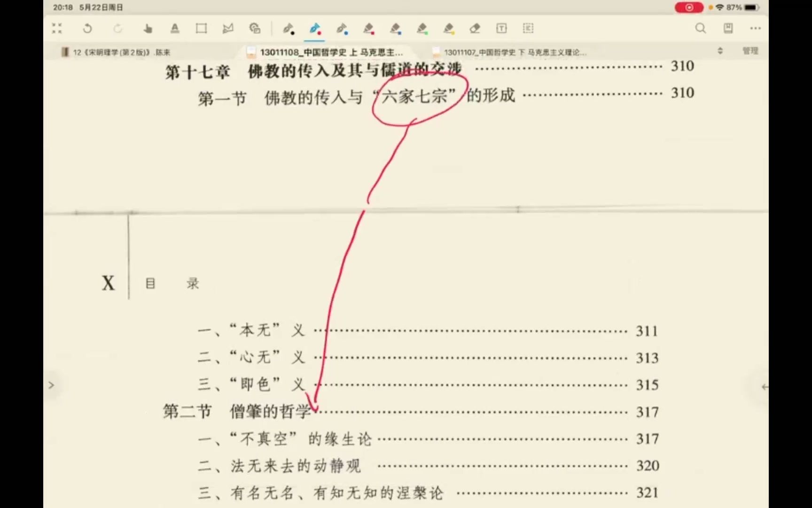Click page number 313
812x508 pixels.
point(647,358)
